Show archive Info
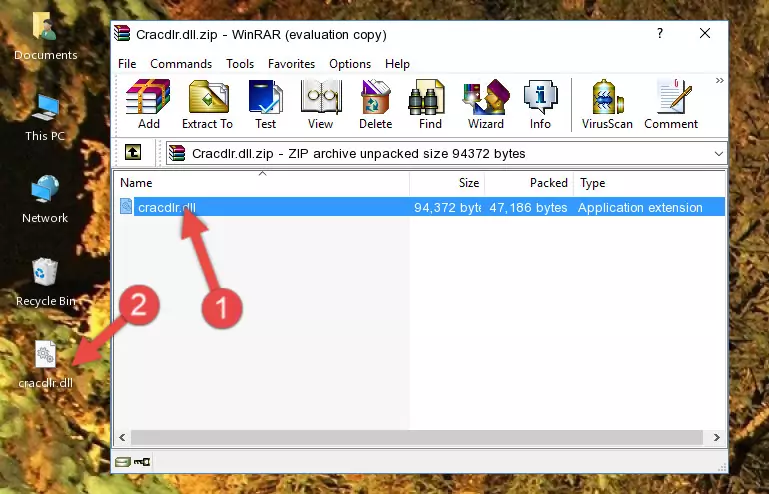 (x=540, y=104)
